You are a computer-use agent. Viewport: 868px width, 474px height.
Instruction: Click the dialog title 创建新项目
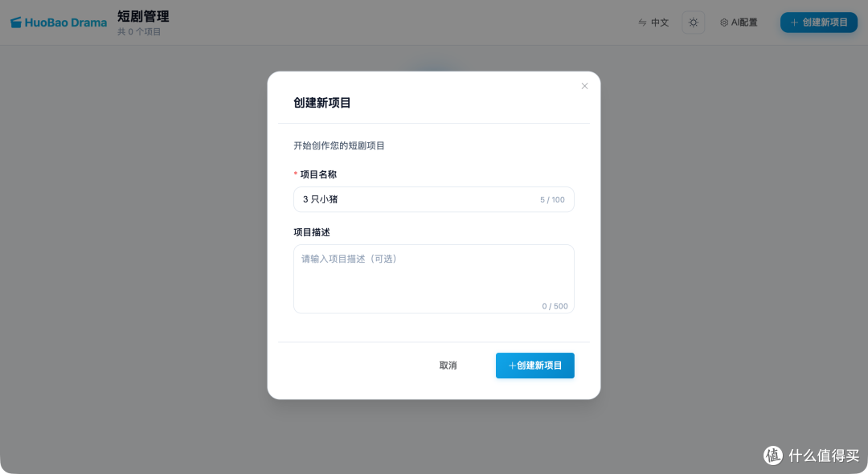(322, 103)
